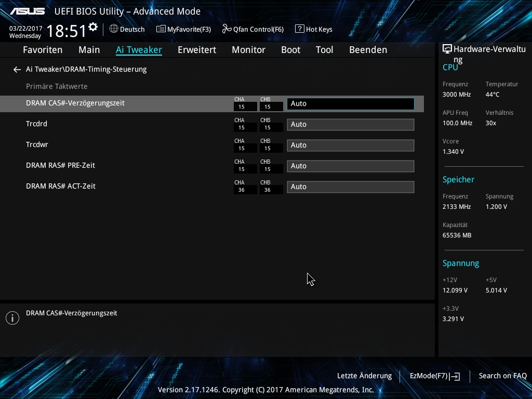Click the Ai Tweaker\DRAM-Timing-Steuerung breadcrumb

(x=86, y=69)
